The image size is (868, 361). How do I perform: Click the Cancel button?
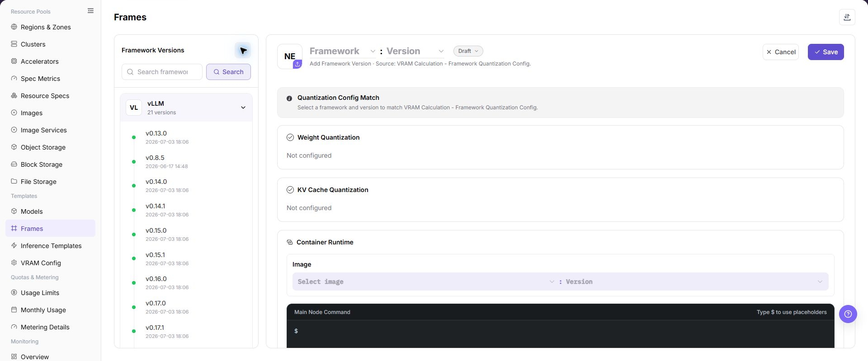pos(781,52)
